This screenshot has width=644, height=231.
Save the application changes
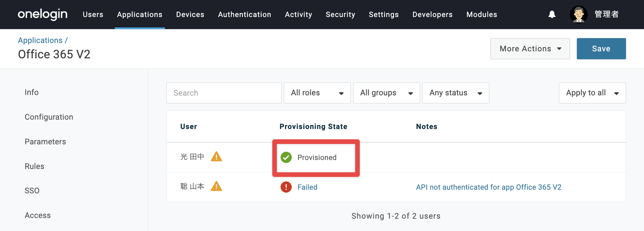click(601, 49)
